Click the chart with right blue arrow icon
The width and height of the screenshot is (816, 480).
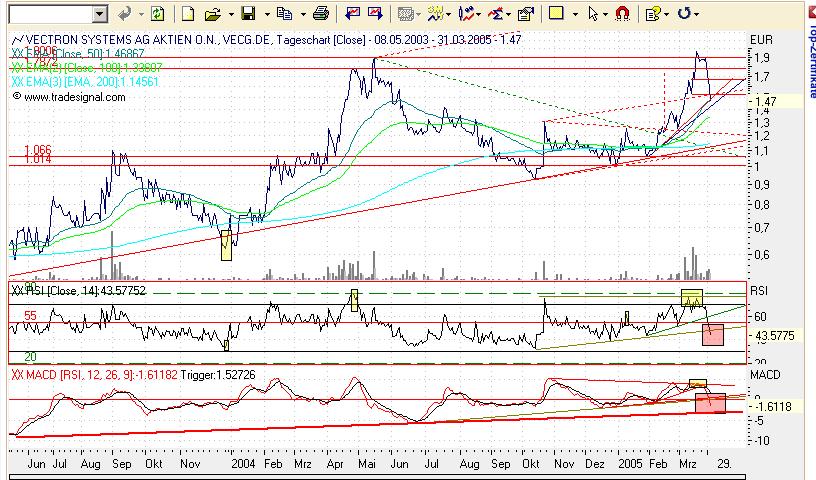tap(375, 14)
